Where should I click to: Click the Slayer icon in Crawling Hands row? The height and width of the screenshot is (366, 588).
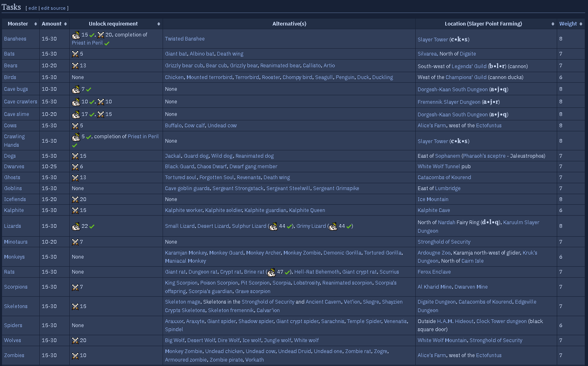(76, 137)
